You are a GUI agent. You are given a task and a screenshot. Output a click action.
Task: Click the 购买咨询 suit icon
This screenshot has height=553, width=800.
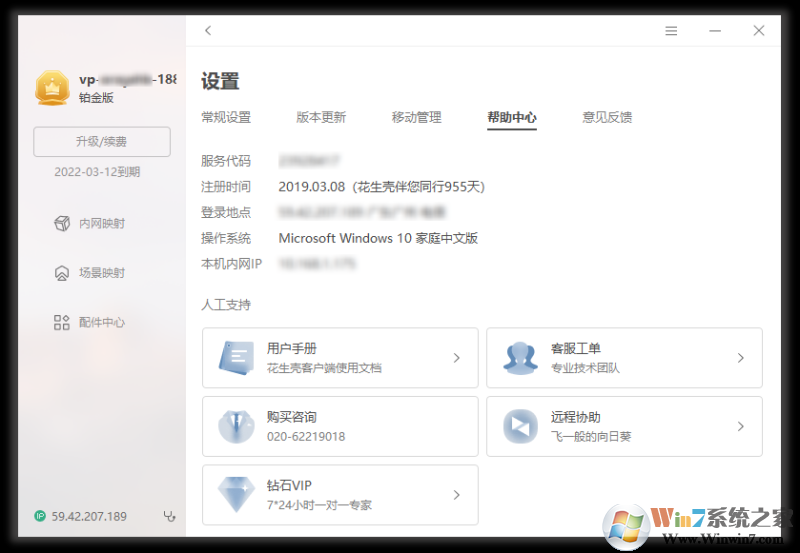(x=236, y=426)
